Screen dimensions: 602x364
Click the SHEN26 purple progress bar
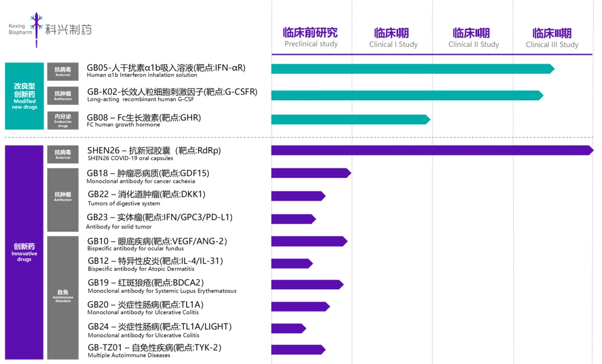[x=431, y=151]
